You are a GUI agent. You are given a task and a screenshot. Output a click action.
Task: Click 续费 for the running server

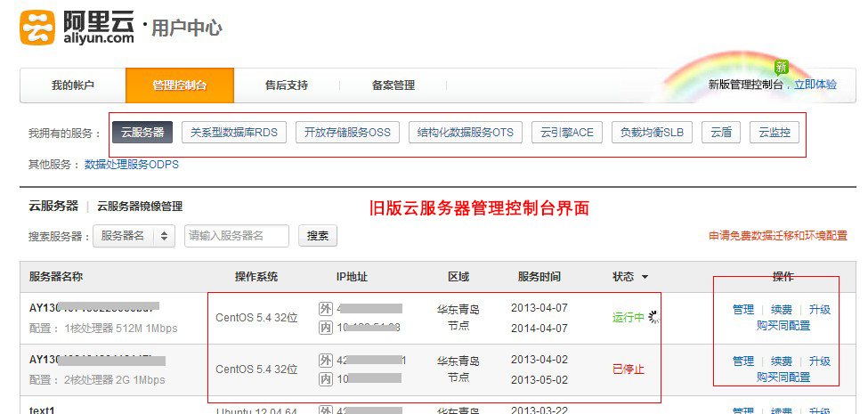pos(782,310)
